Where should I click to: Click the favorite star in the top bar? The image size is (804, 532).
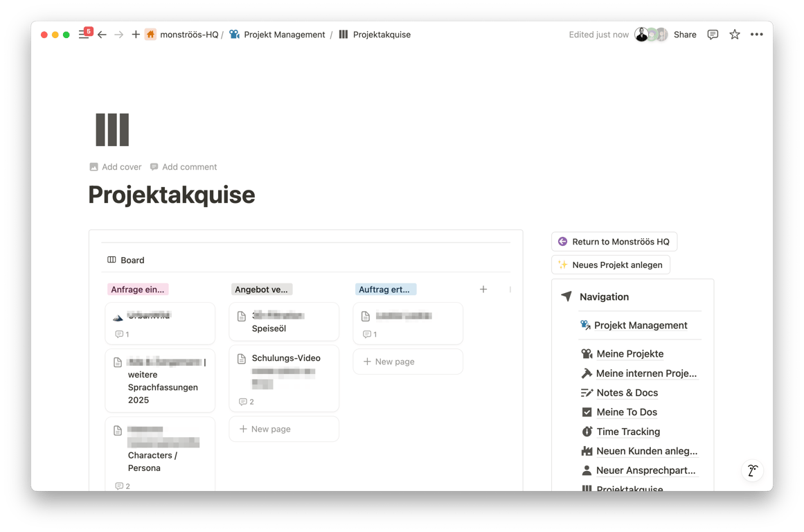[x=734, y=34]
